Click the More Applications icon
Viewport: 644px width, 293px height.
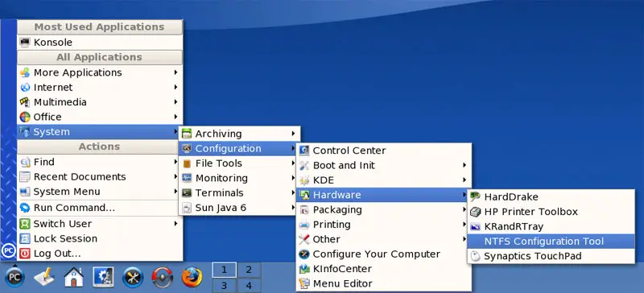pos(25,72)
